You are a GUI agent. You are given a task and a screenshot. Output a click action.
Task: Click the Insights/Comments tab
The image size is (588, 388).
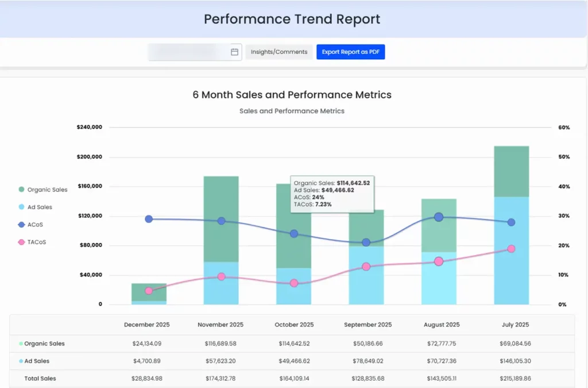point(278,51)
